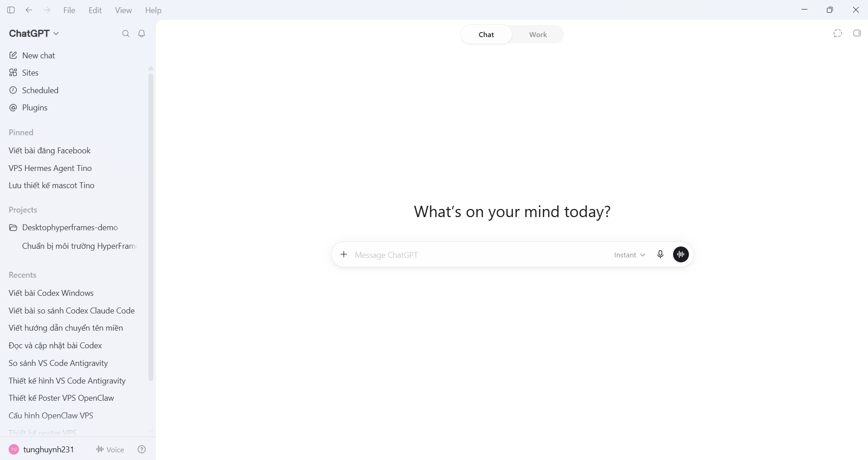
Task: Click the Projects section header
Action: coord(23,210)
